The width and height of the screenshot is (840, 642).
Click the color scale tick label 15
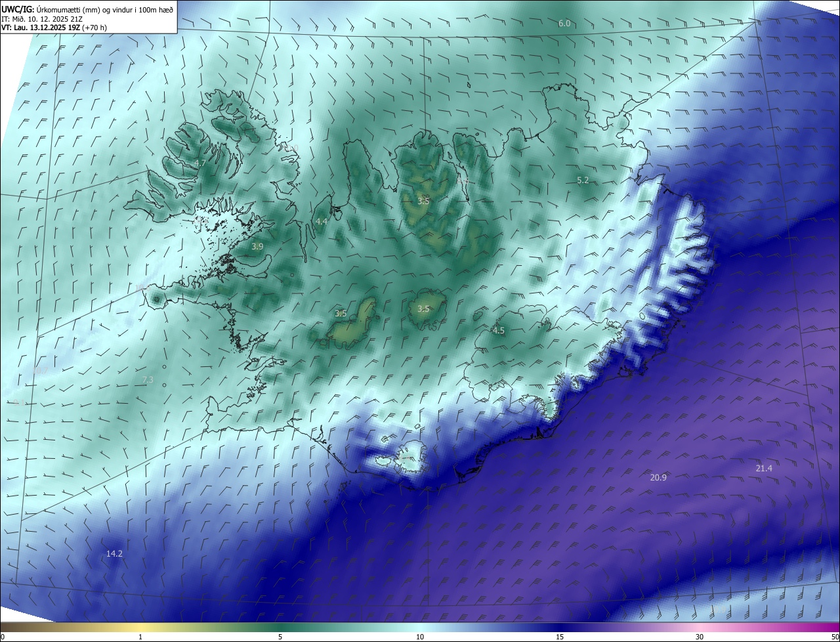click(560, 637)
